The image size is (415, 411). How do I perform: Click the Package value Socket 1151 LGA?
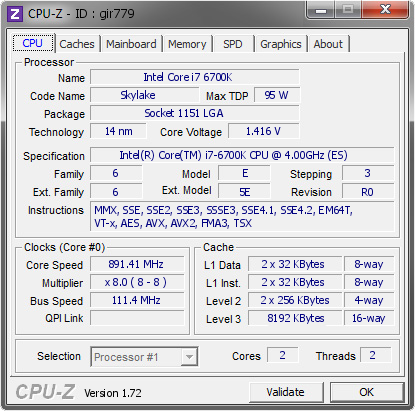195,113
